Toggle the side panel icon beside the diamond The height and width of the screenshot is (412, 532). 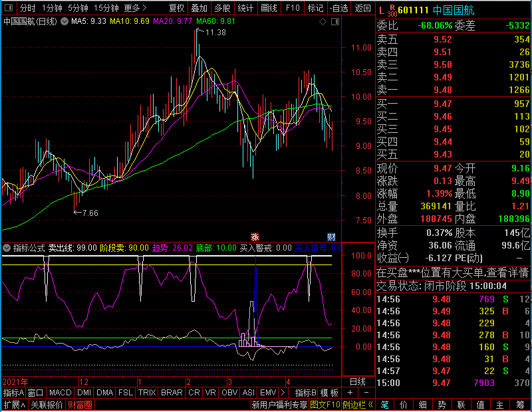(x=335, y=22)
